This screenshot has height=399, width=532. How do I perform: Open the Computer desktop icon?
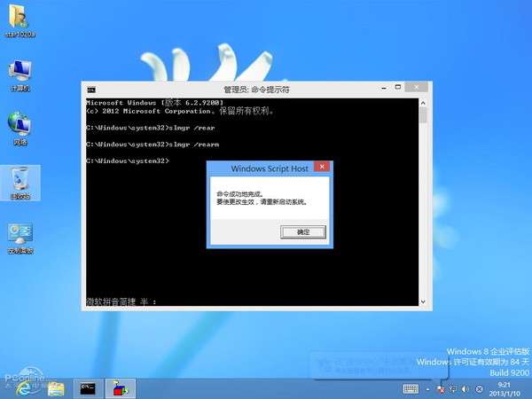pos(20,75)
